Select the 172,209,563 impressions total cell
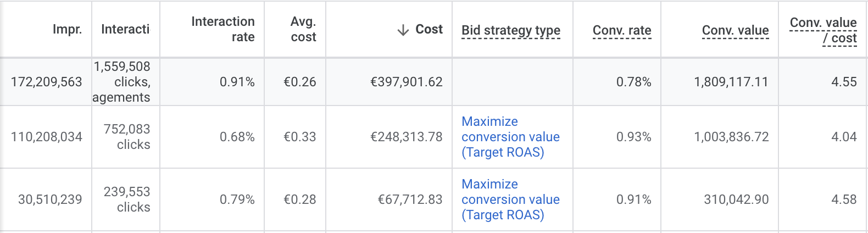Image resolution: width=868 pixels, height=233 pixels. [46, 82]
